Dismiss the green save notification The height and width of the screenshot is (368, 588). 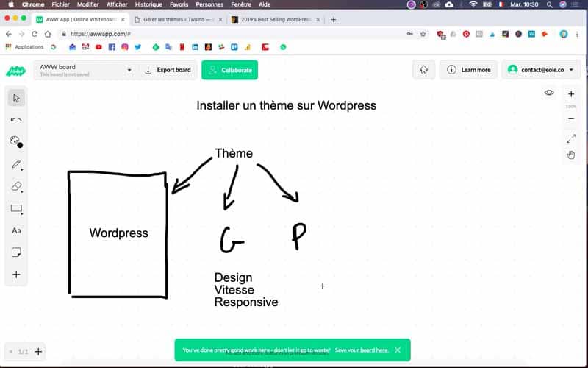click(398, 350)
